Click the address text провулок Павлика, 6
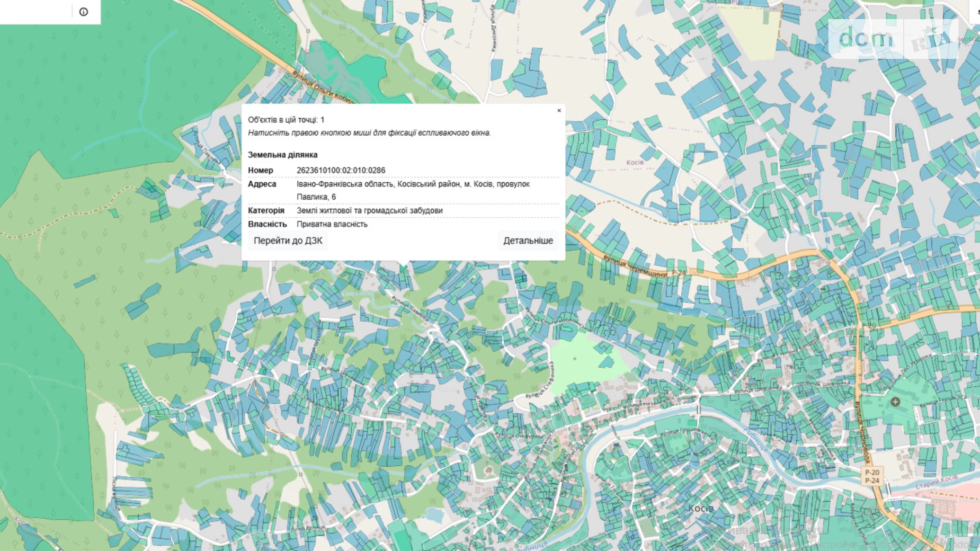 [x=413, y=190]
